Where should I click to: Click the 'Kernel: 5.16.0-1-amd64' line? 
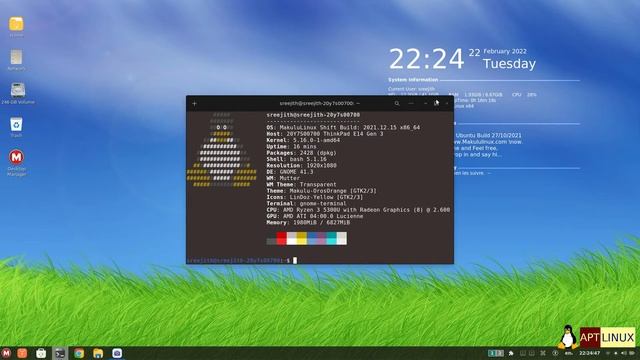coord(303,140)
